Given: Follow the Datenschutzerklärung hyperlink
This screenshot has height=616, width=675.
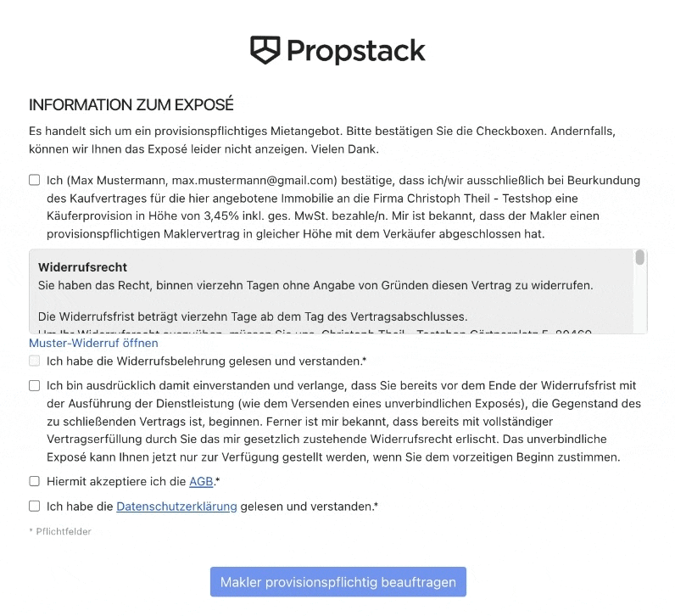Looking at the screenshot, I should (x=176, y=507).
